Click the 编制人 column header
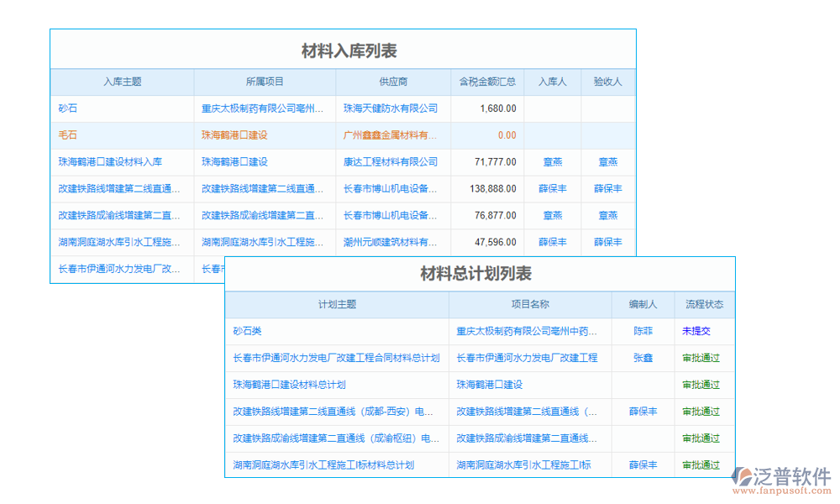 coord(643,304)
